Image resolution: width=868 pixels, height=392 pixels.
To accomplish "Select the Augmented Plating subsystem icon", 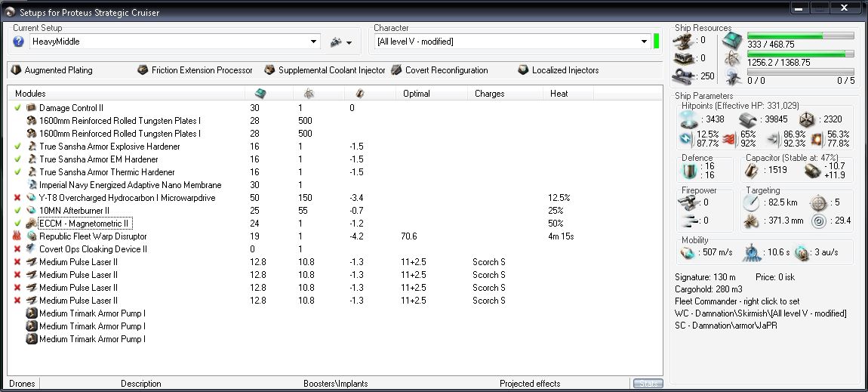I will [16, 70].
